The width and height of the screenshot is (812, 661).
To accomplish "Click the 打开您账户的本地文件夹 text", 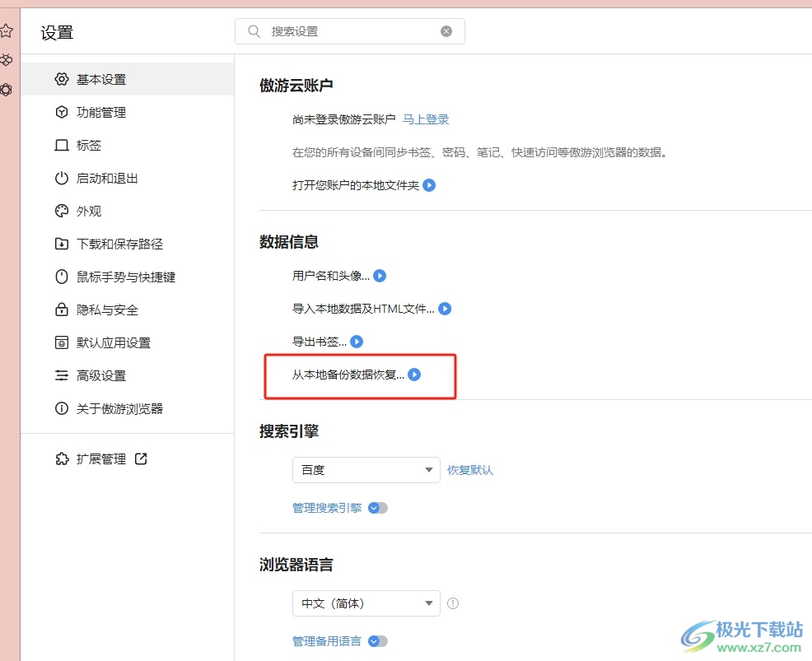I will [356, 185].
